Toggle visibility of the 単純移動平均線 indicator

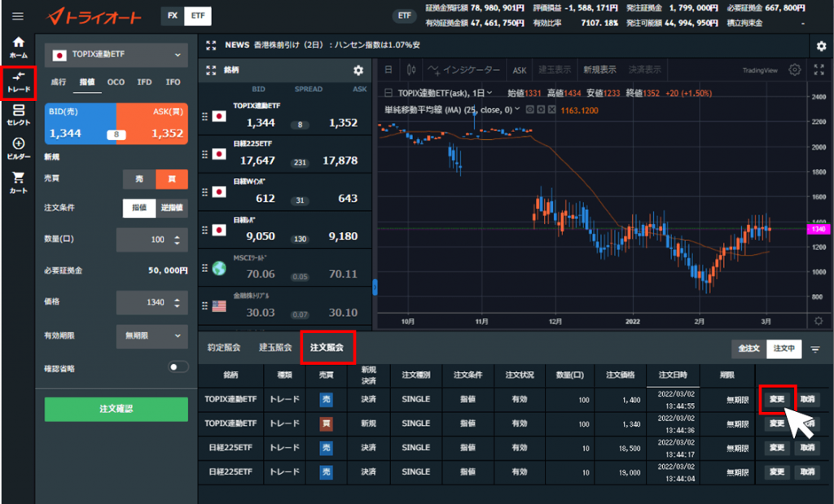click(x=529, y=110)
